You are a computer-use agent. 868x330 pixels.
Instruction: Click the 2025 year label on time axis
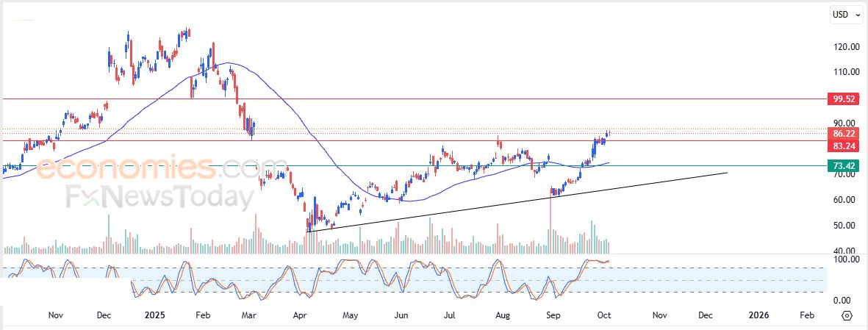[155, 315]
